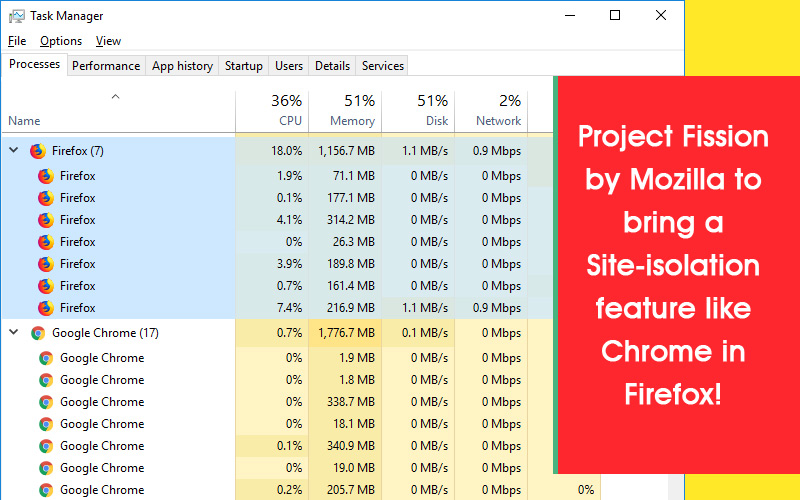
Task: Switch to the App history tab
Action: pos(182,66)
